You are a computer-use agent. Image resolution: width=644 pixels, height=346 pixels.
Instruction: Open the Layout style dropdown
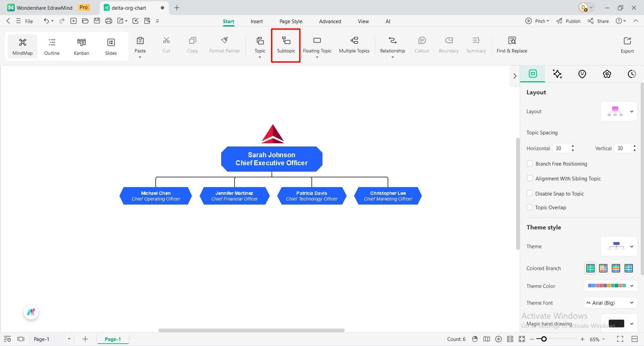coord(619,111)
